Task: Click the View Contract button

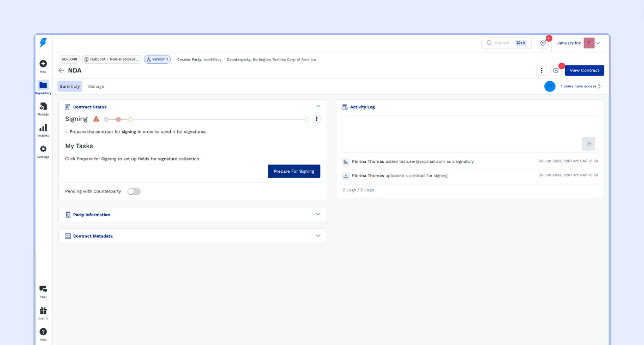Action: (x=584, y=70)
